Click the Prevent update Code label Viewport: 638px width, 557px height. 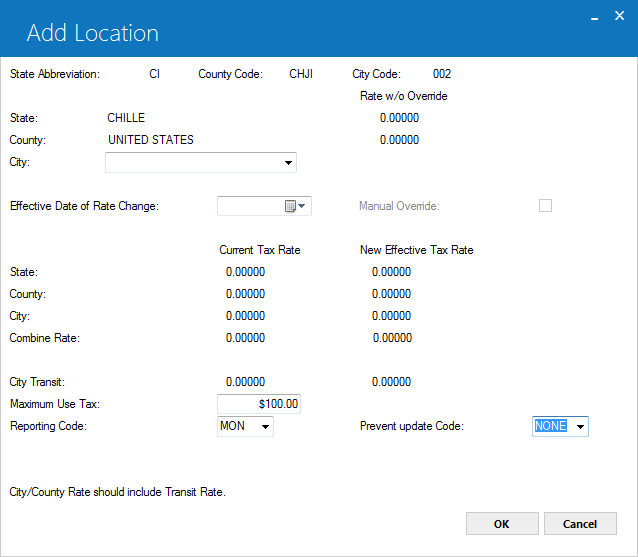click(x=412, y=426)
